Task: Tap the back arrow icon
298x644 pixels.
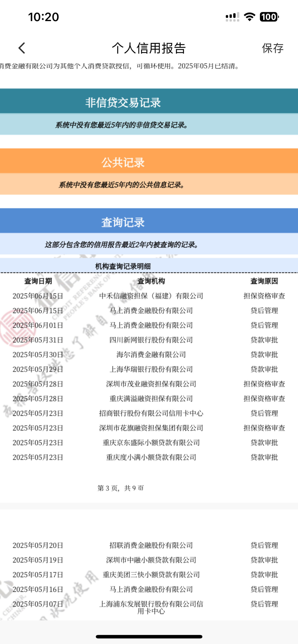Action: [x=22, y=48]
